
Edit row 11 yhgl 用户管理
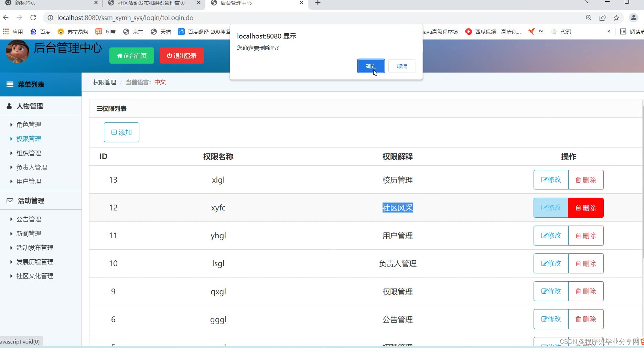coord(551,236)
